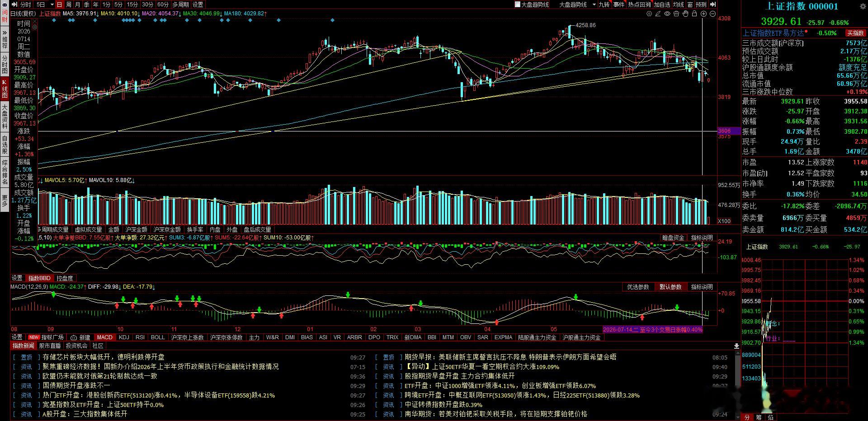Open the 指标说明 button in MACD panel

[702, 287]
